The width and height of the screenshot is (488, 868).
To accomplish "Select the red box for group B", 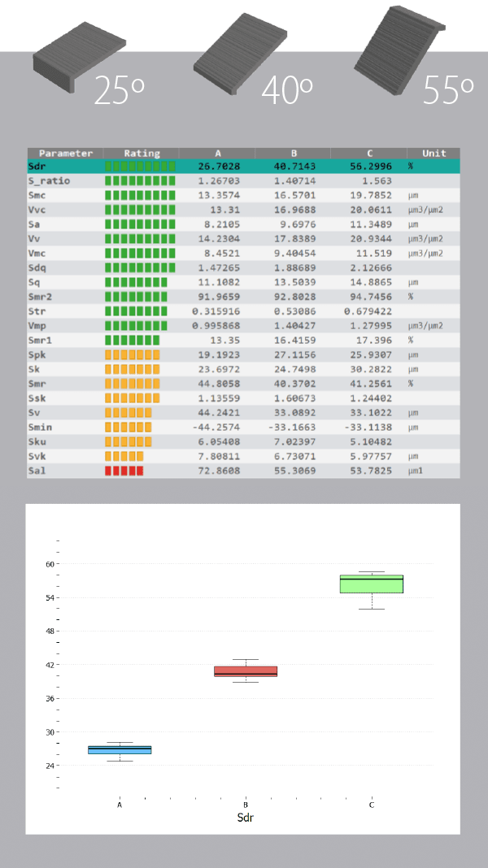I will coord(246,671).
